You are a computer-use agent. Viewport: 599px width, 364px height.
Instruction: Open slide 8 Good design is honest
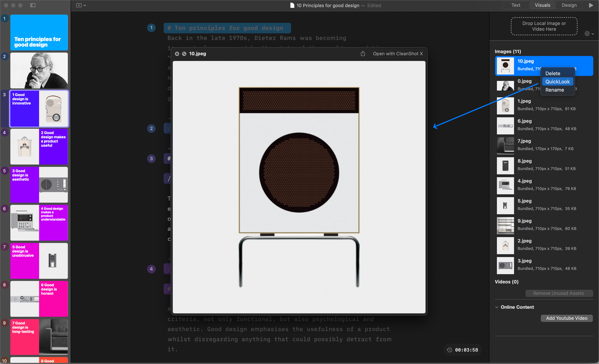click(x=39, y=299)
